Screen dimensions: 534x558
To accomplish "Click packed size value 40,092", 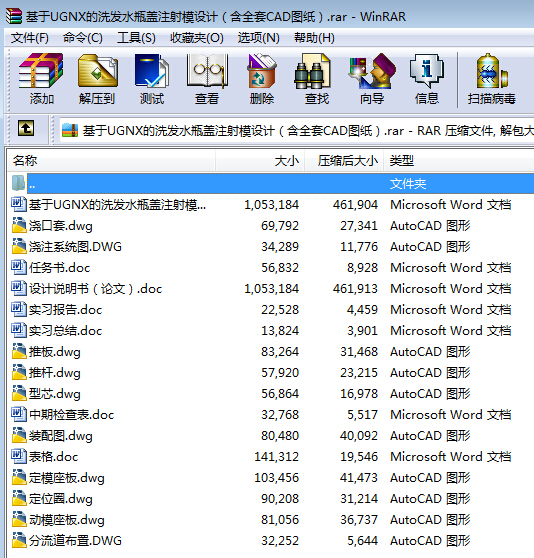I will click(x=359, y=436).
